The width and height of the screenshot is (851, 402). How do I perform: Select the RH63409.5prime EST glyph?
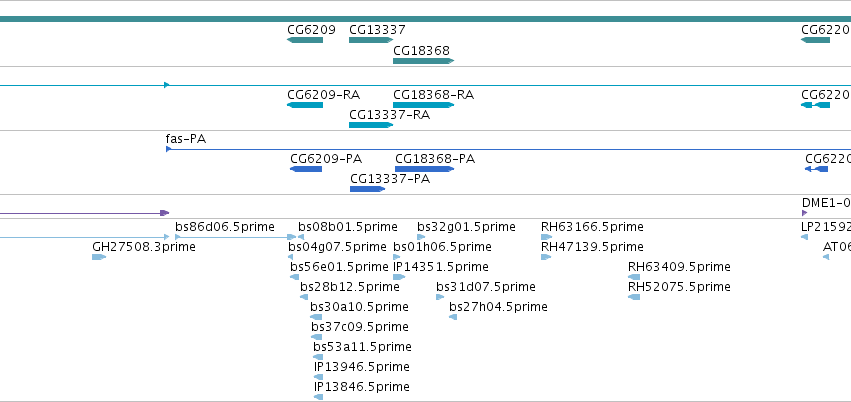click(x=634, y=277)
